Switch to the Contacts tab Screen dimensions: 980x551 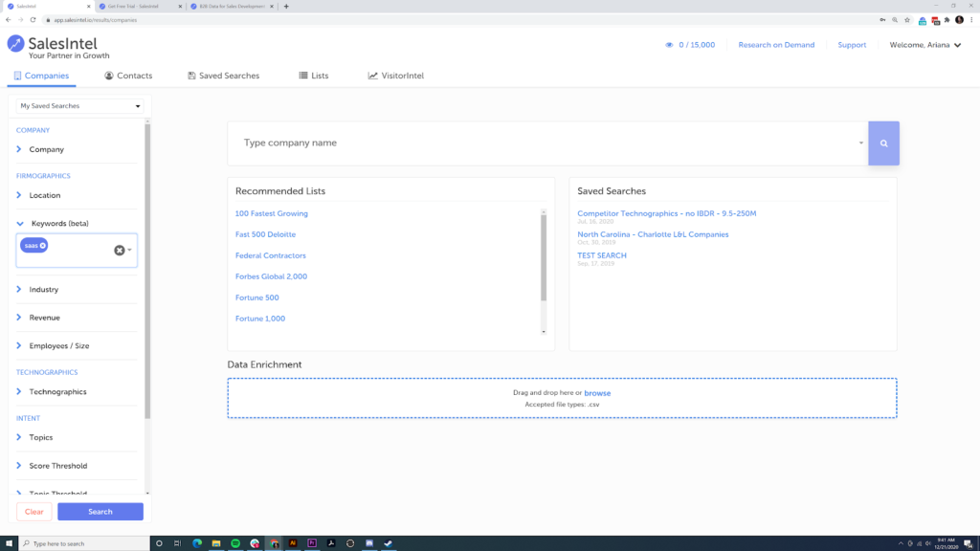pos(129,76)
